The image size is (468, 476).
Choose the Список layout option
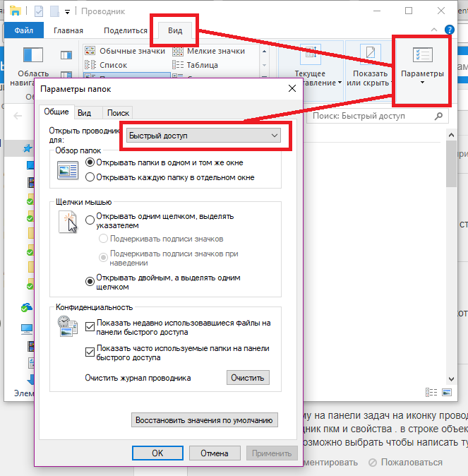click(x=106, y=65)
